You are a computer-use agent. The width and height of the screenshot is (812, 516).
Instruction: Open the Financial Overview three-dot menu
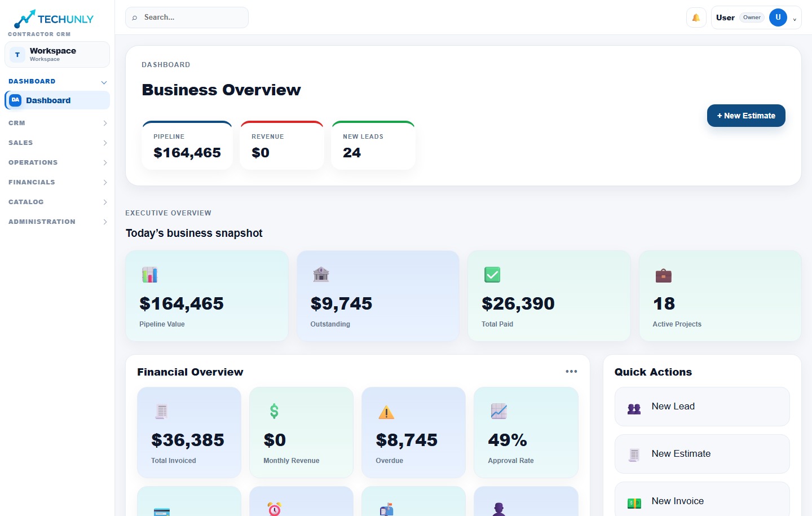click(571, 371)
